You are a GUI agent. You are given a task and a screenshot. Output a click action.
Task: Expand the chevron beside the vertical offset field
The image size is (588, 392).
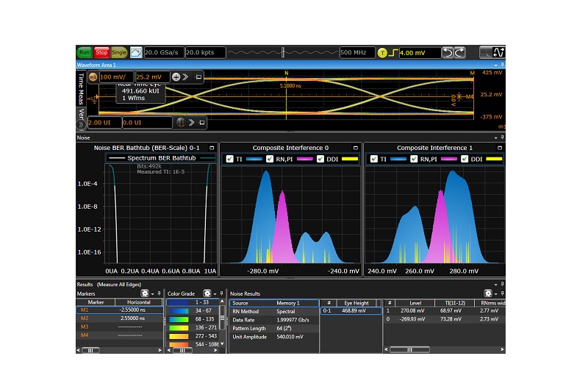186,76
